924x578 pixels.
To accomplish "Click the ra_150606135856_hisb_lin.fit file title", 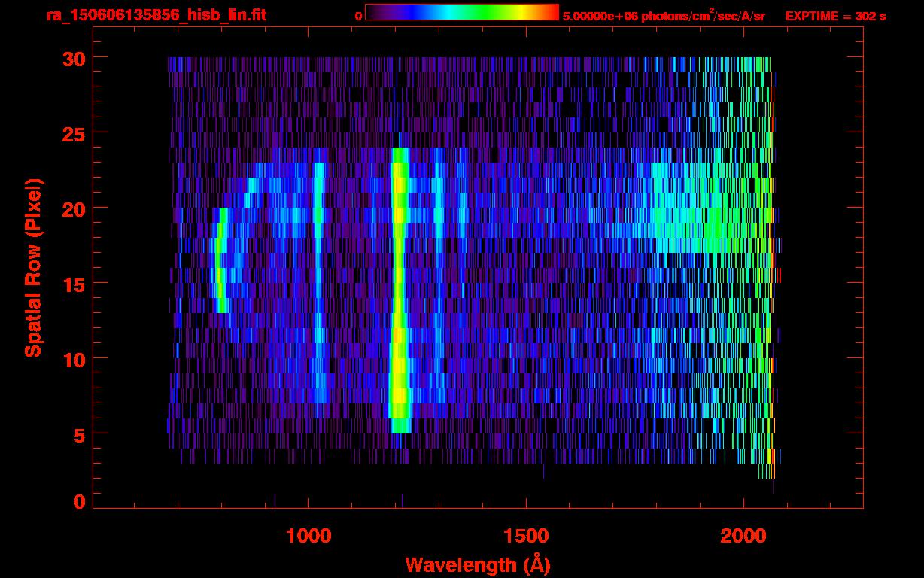I will click(156, 15).
